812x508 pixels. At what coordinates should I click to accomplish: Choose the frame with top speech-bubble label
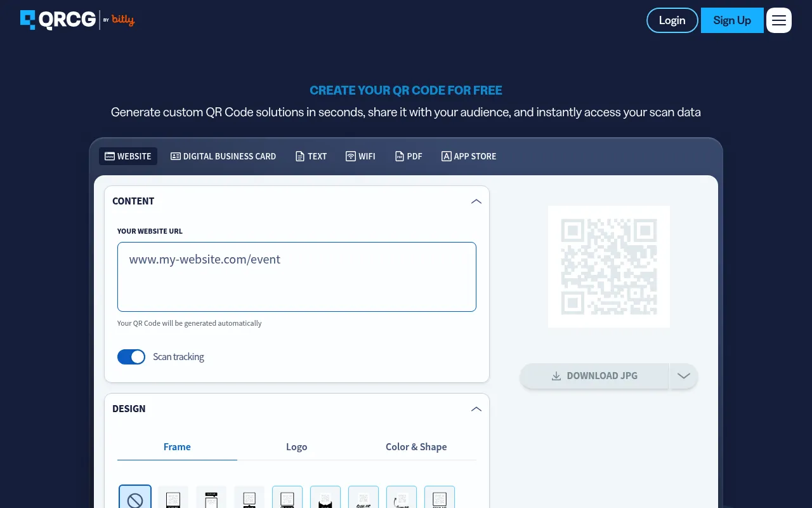(x=211, y=497)
